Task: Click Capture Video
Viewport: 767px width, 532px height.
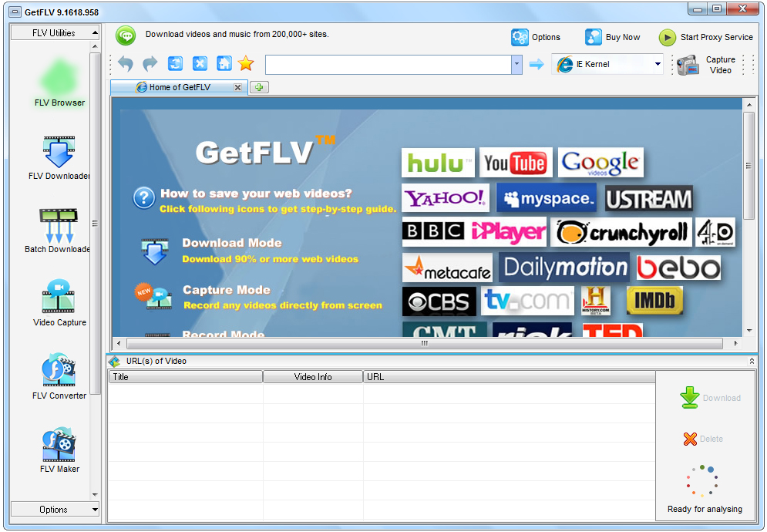Action: click(706, 65)
